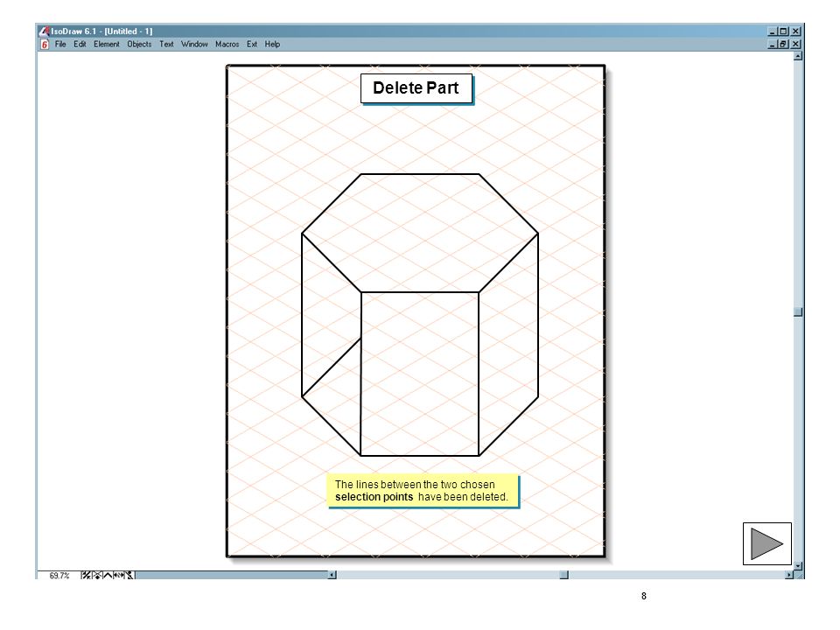The image size is (840, 630).
Task: Click the double-arrow dimension icon in status bar
Action: (118, 576)
